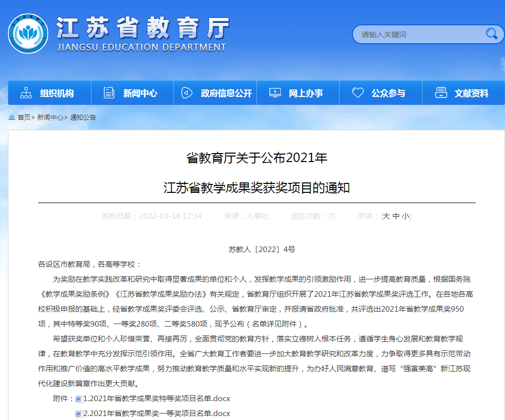Viewport: 505px width, 420px height.
Task: Set font size to 大
Action: pos(386,216)
